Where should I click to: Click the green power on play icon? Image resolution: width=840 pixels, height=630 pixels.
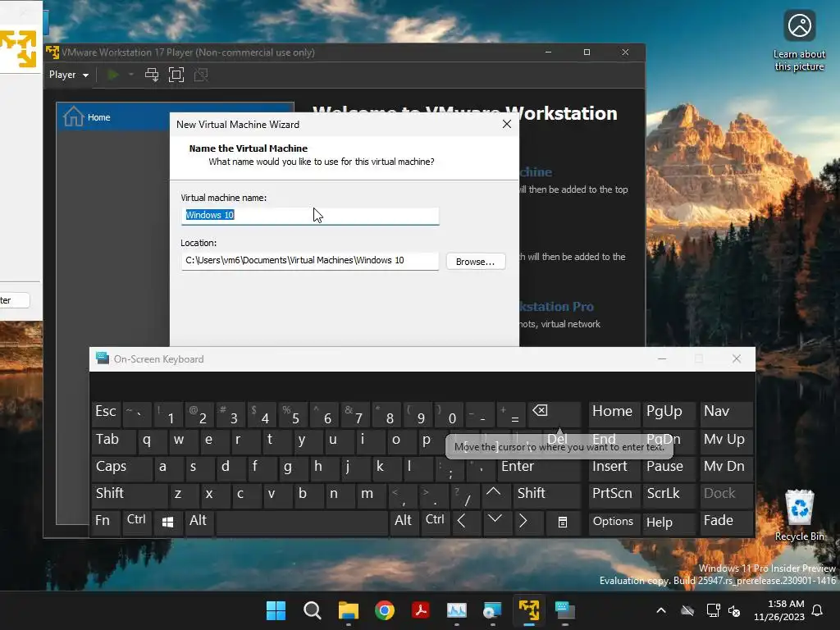[113, 75]
